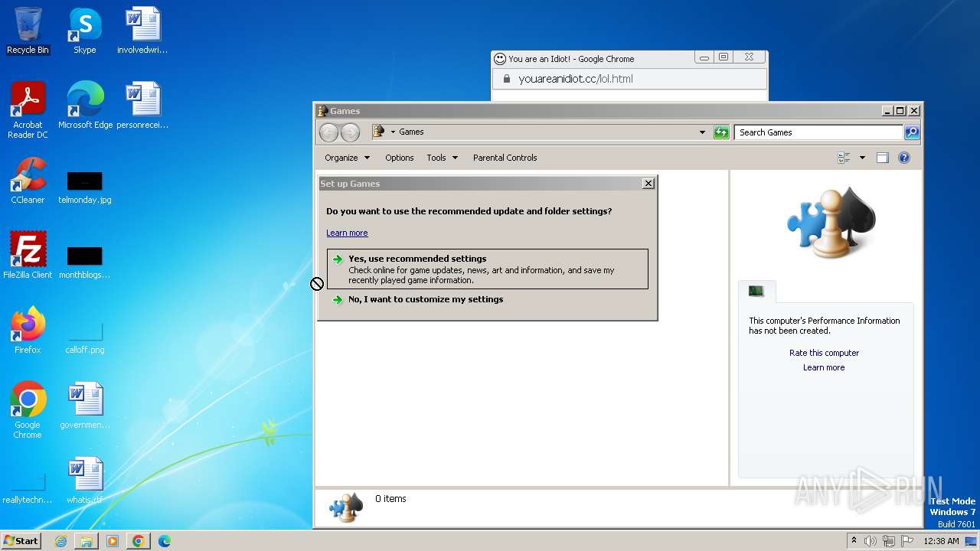
Task: Close the Set up Games dialog
Action: [648, 184]
